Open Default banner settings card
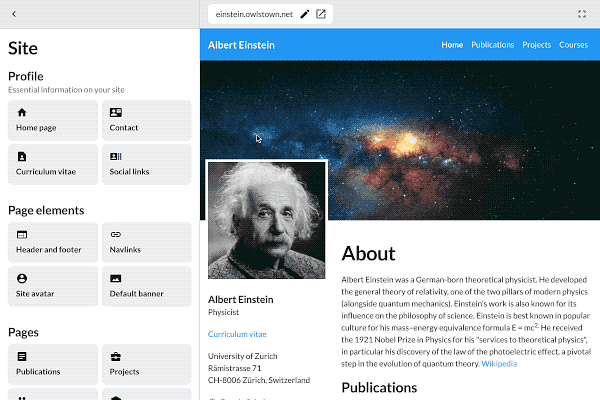 (x=147, y=286)
